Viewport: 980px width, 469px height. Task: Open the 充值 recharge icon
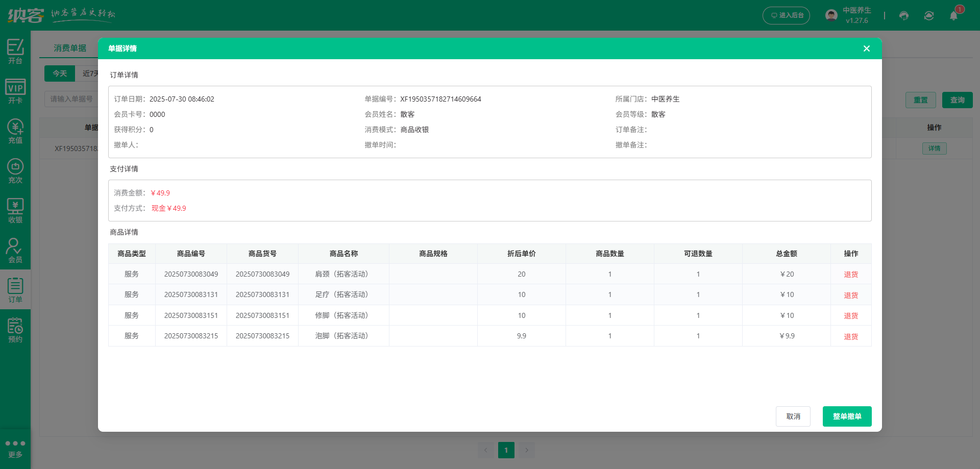[15, 131]
